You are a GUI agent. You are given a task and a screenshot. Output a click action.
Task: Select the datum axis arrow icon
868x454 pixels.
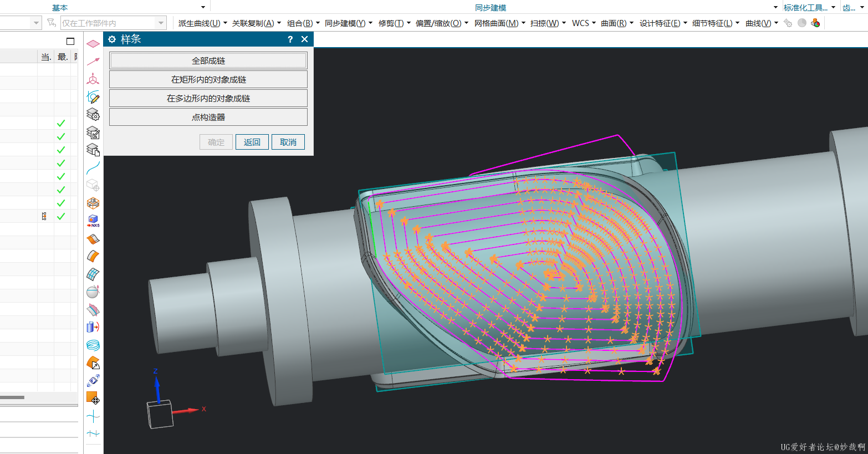[93, 61]
